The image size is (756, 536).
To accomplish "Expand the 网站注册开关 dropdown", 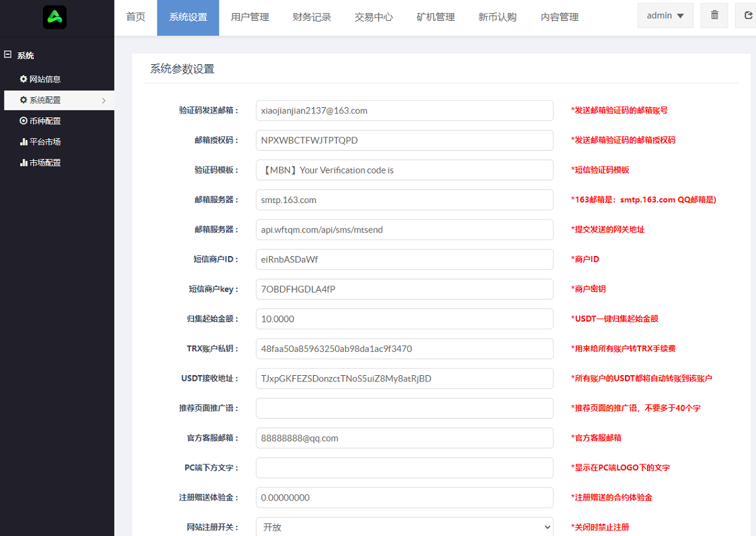I will tap(404, 527).
